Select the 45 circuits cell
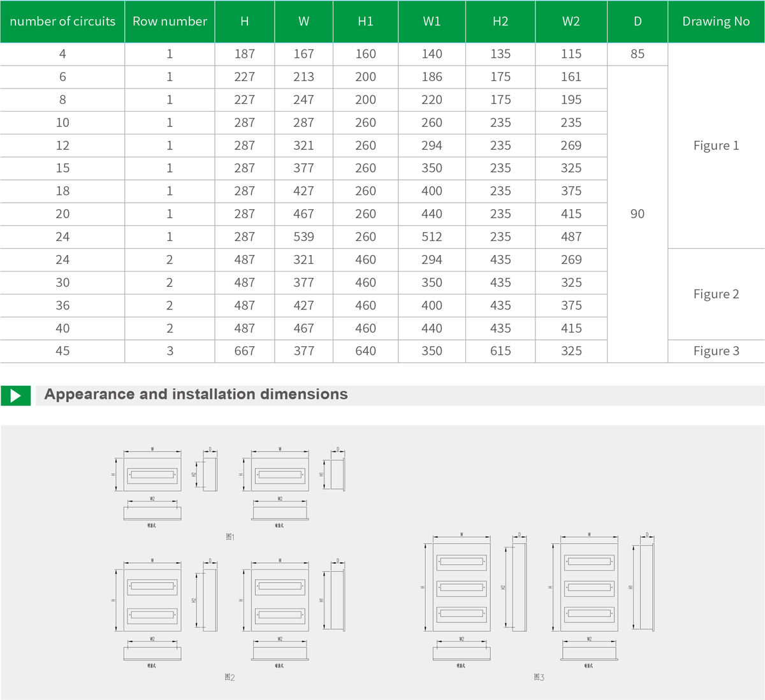765x700 pixels. (x=62, y=351)
